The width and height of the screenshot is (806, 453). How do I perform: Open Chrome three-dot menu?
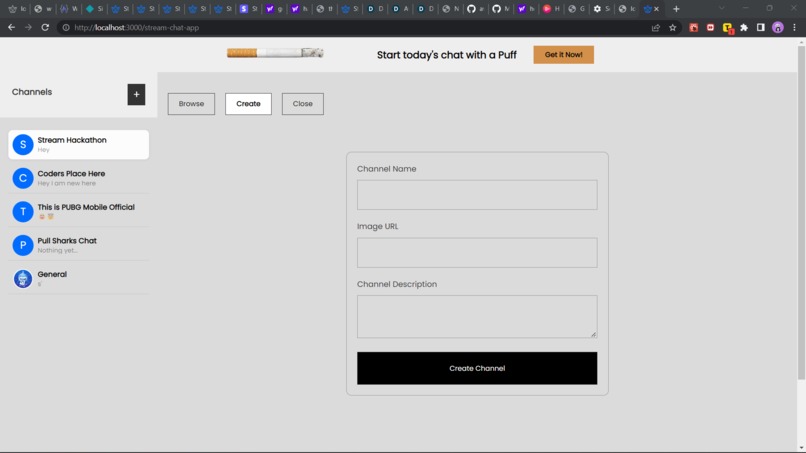pyautogui.click(x=795, y=28)
